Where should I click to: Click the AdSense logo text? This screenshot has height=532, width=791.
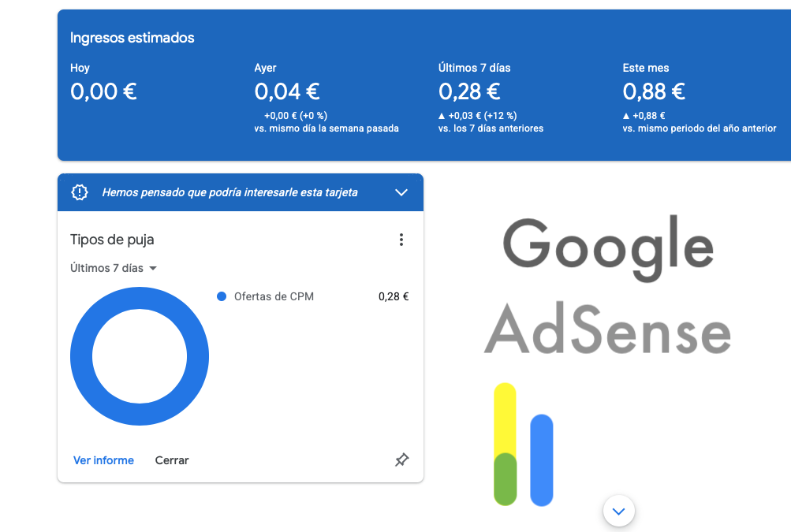click(x=606, y=332)
